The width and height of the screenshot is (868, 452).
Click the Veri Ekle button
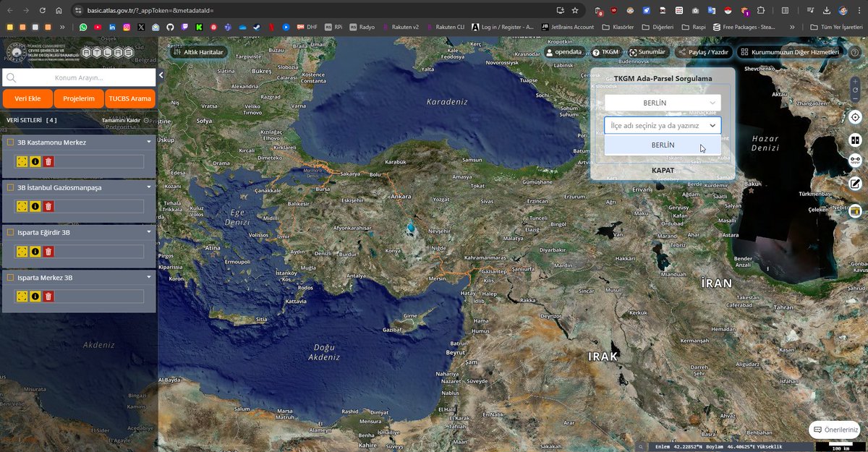click(27, 98)
